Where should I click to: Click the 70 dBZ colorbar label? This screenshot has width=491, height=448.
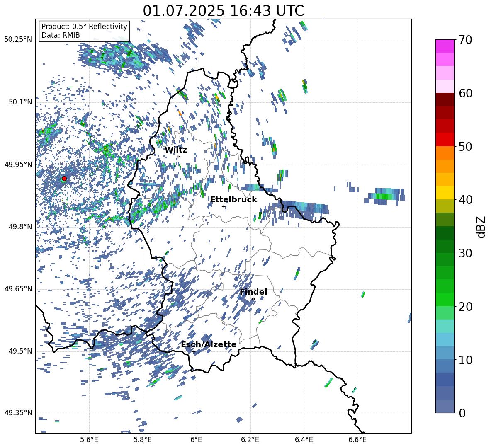pyautogui.click(x=465, y=40)
